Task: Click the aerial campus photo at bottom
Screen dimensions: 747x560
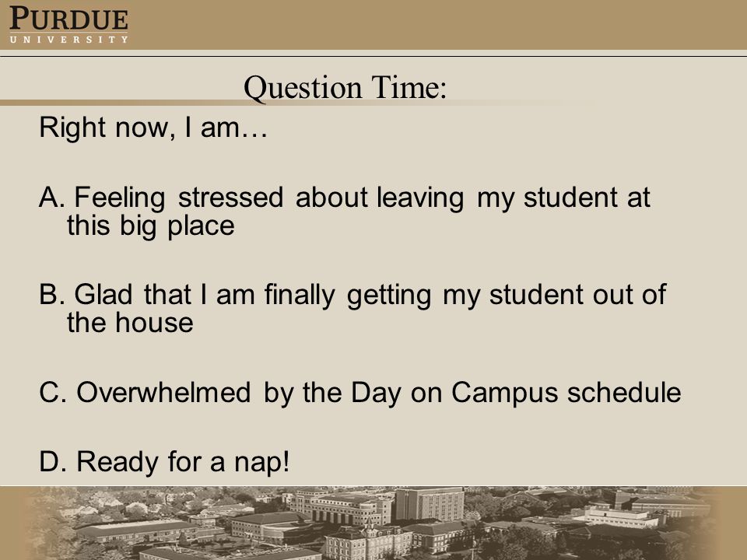Action: [373, 523]
